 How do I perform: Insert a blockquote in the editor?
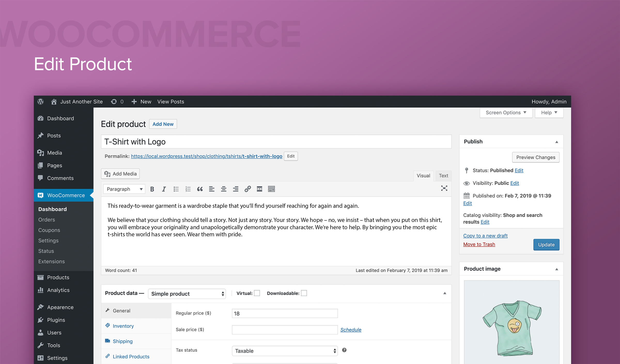(x=200, y=189)
